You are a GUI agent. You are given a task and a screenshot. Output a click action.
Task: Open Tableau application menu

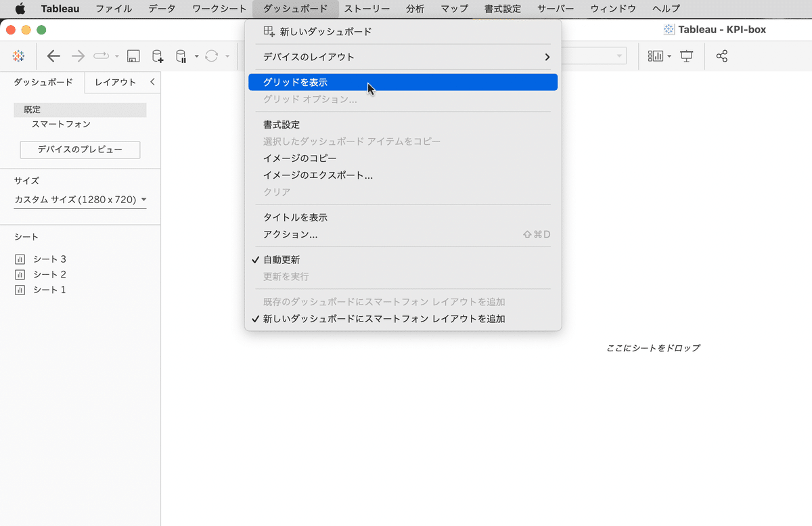pyautogui.click(x=60, y=9)
